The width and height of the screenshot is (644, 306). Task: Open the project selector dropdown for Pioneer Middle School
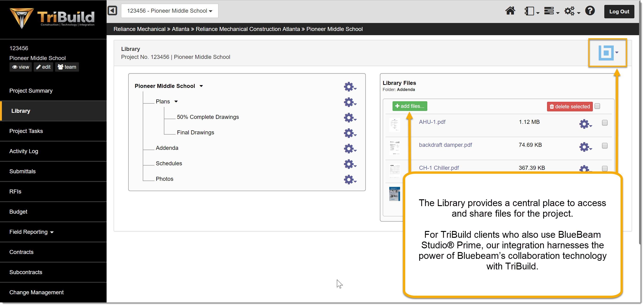point(170,11)
